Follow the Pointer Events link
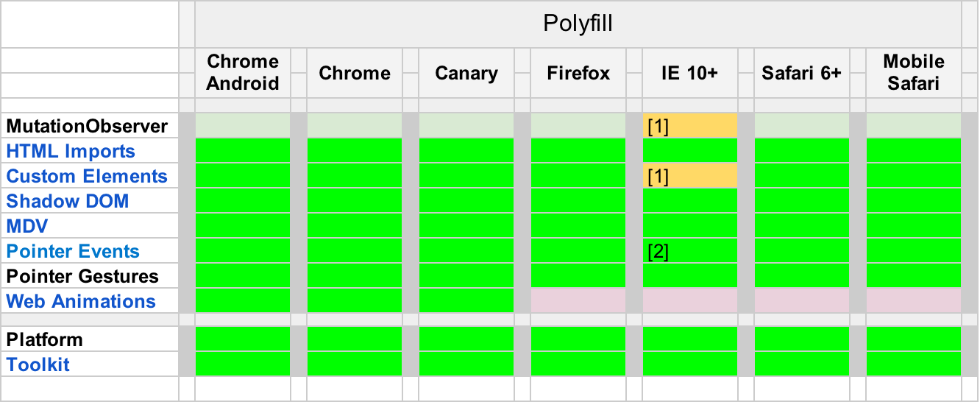Screen dimensions: 980x402 point(73,252)
